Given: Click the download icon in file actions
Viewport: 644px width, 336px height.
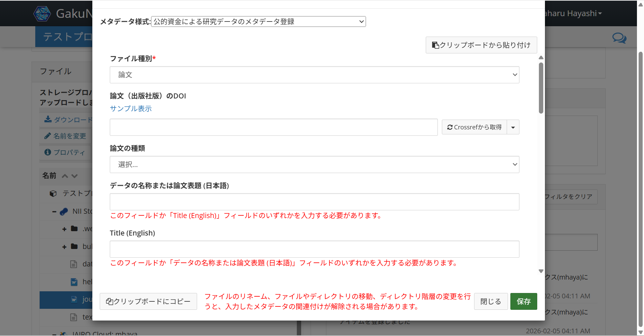Looking at the screenshot, I should pos(48,120).
